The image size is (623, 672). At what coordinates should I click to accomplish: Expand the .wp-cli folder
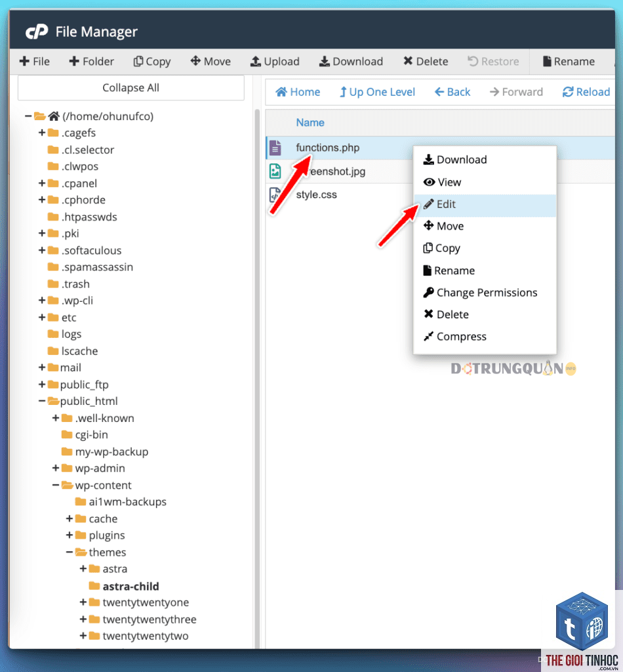click(42, 301)
